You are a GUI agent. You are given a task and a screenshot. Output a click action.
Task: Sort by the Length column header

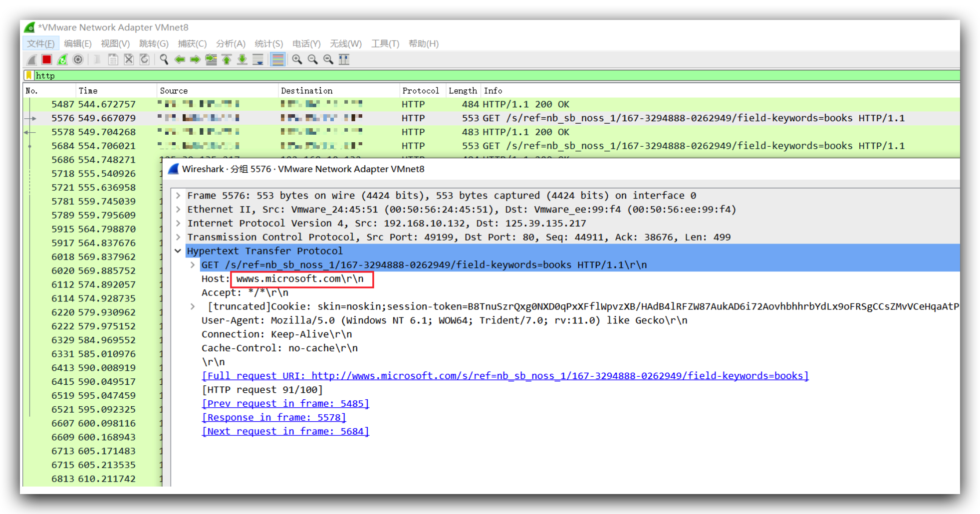click(x=463, y=91)
